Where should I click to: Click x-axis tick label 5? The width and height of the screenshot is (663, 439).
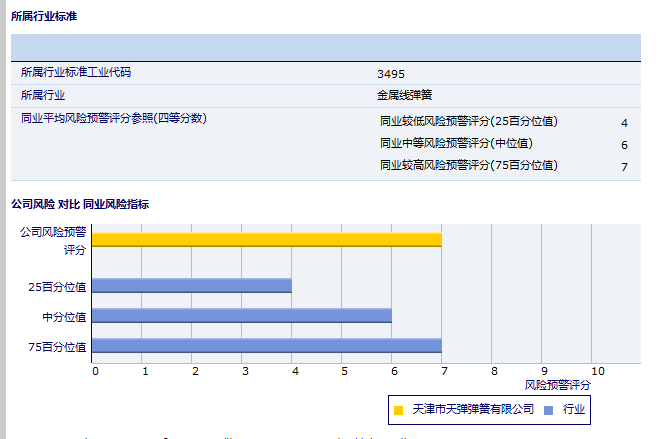click(x=345, y=371)
